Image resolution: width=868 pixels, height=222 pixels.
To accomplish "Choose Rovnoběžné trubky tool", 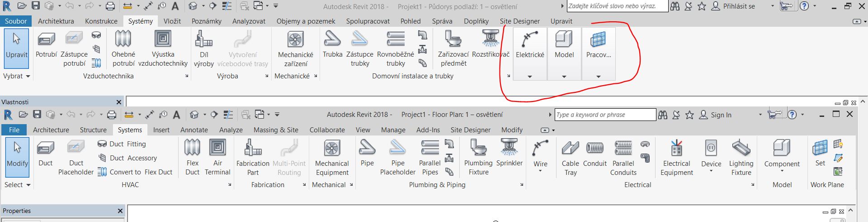I will pos(396,49).
